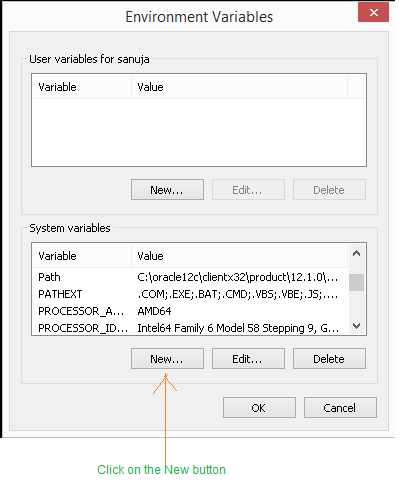Open Edit for system variables
This screenshot has width=400, height=490.
(248, 359)
